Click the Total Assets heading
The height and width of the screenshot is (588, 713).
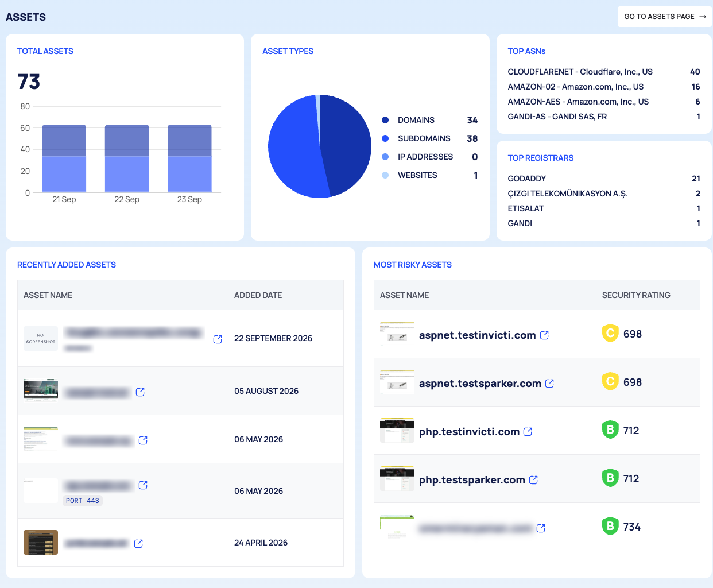45,51
